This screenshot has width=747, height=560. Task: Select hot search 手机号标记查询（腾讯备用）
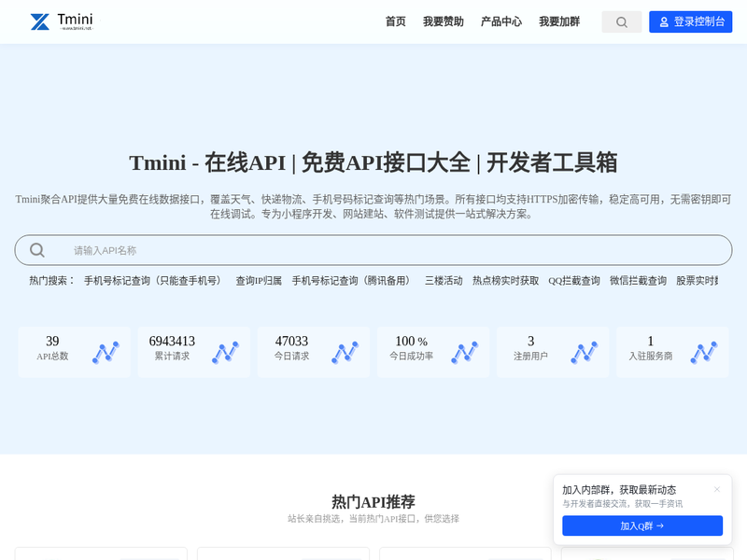click(353, 281)
